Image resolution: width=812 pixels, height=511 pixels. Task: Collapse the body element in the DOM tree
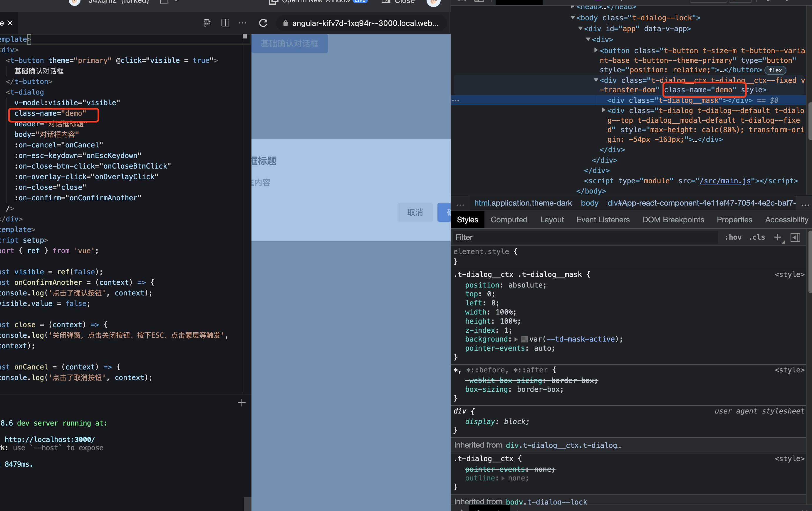pos(572,18)
